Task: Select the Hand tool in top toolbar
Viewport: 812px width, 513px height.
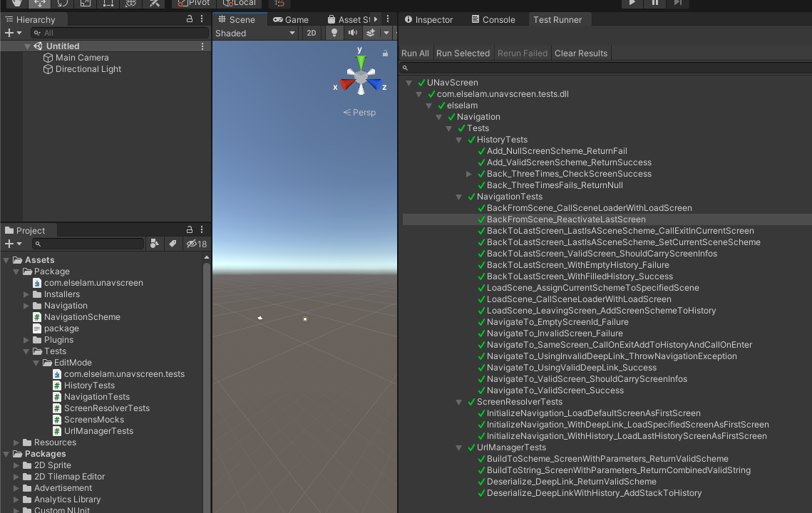Action: 17,3
